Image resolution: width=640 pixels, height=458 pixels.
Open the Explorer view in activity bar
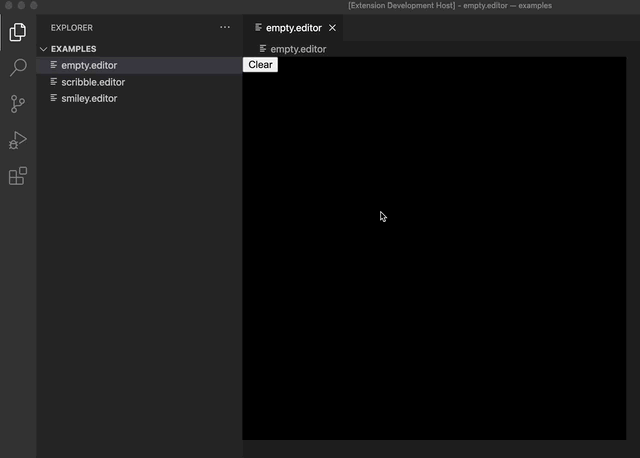pos(18,32)
